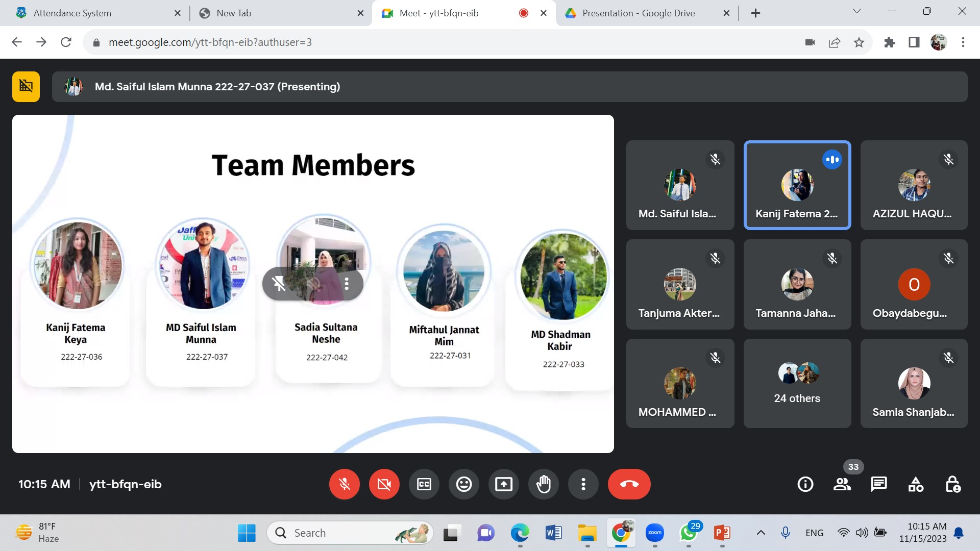Open Chrome profile avatar
This screenshot has width=980, height=551.
point(939,42)
